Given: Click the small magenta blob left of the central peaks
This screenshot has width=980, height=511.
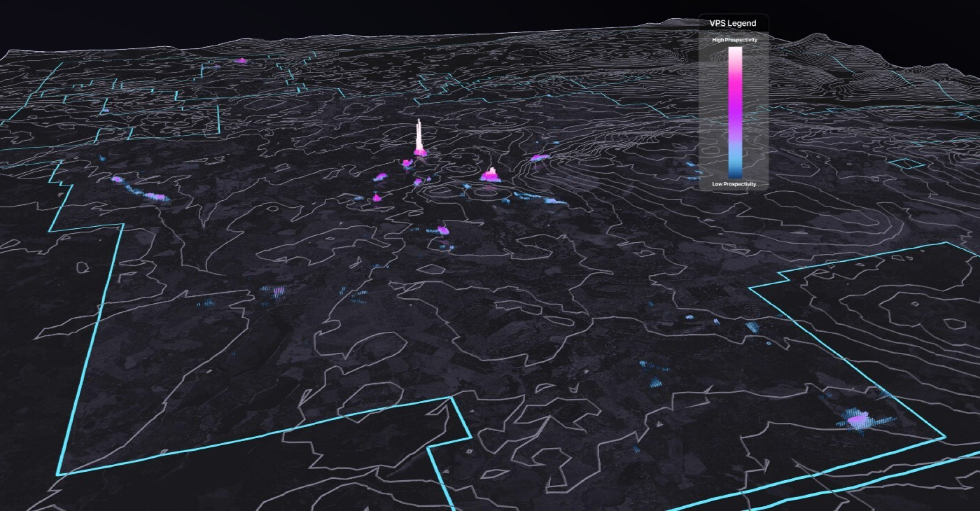Looking at the screenshot, I should click(x=381, y=177).
